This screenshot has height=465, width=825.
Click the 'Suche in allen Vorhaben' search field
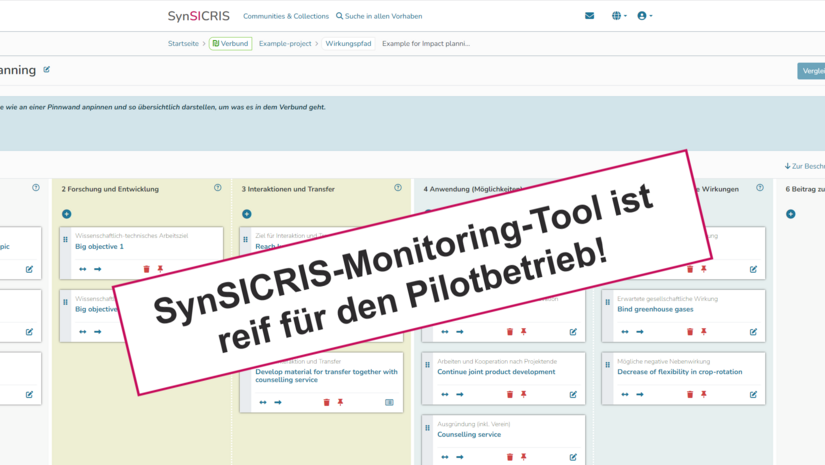(x=379, y=16)
